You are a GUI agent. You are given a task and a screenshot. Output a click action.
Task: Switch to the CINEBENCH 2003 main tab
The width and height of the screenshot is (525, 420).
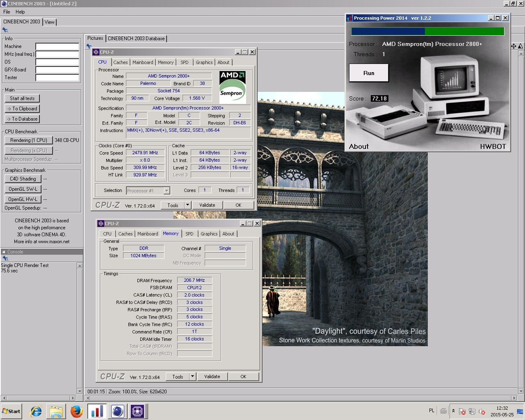(x=22, y=22)
